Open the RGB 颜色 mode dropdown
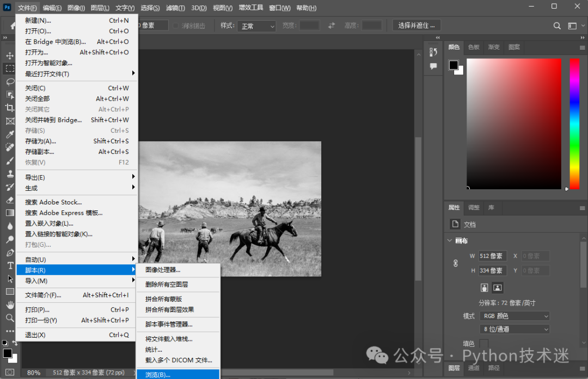The image size is (588, 379). 514,316
